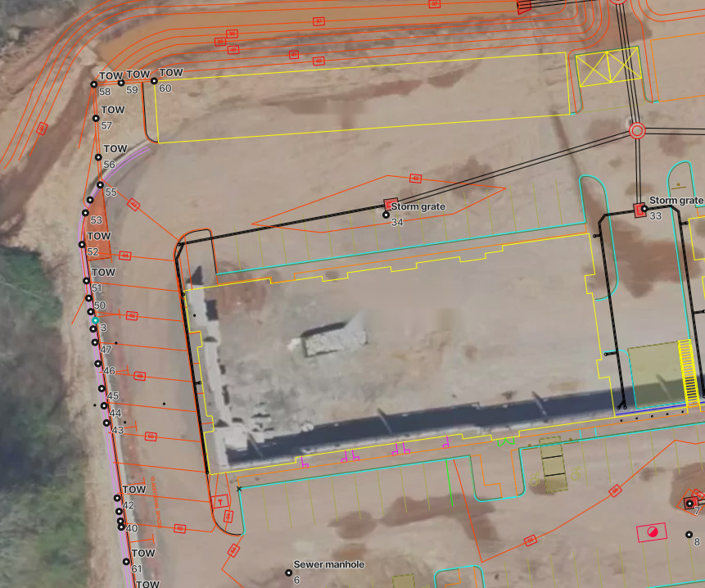Click the 'TOW' label above point 57
Viewport: 705px width, 588px height.
[x=113, y=110]
